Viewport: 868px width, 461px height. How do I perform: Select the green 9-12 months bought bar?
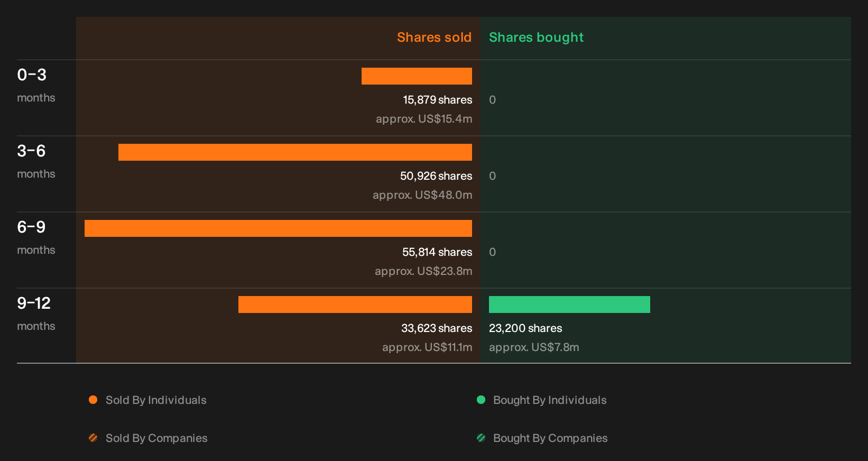click(x=569, y=305)
